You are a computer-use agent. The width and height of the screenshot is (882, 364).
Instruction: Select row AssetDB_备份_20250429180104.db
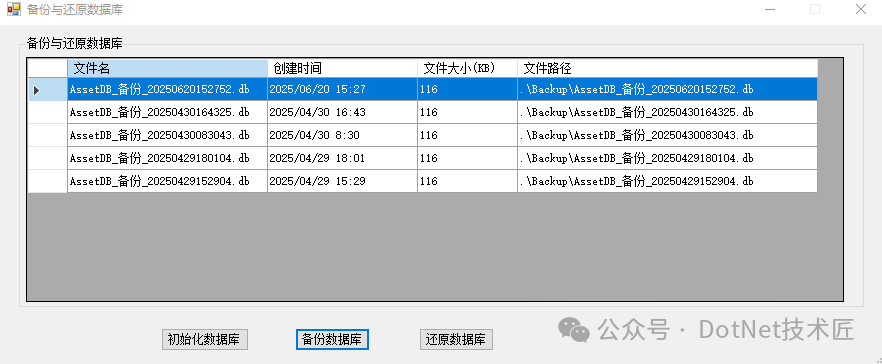coord(422,159)
